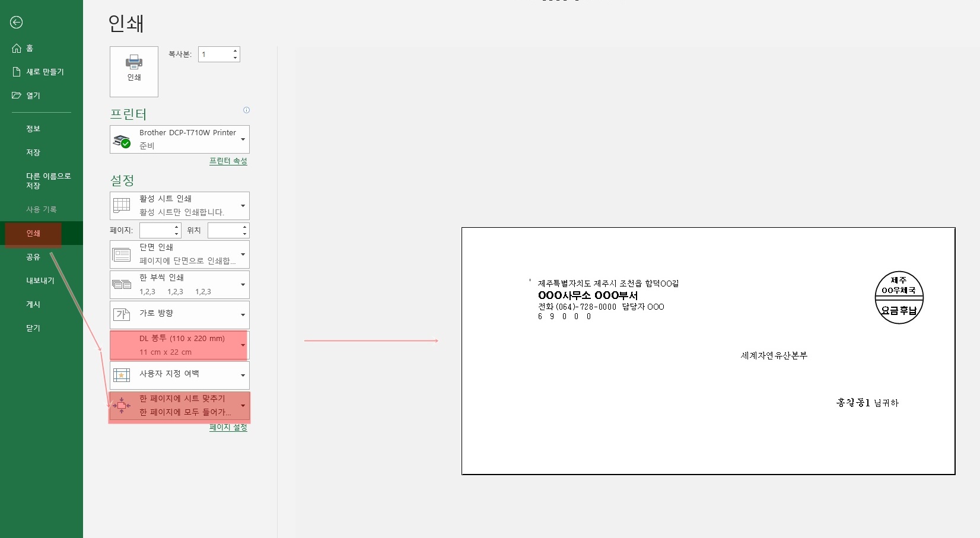Screen dimensions: 980x538
Task: Choose 다른 이름으로 저장
Action: 48,181
